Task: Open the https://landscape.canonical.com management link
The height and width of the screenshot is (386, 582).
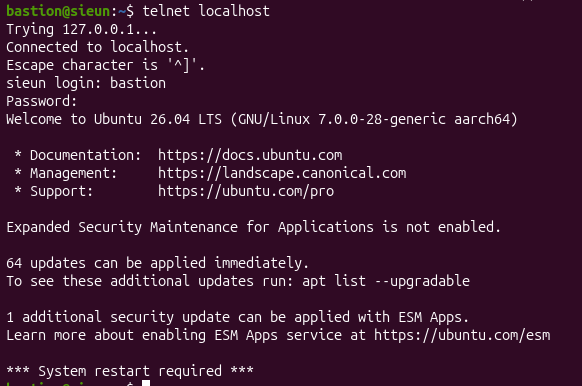Action: click(282, 173)
